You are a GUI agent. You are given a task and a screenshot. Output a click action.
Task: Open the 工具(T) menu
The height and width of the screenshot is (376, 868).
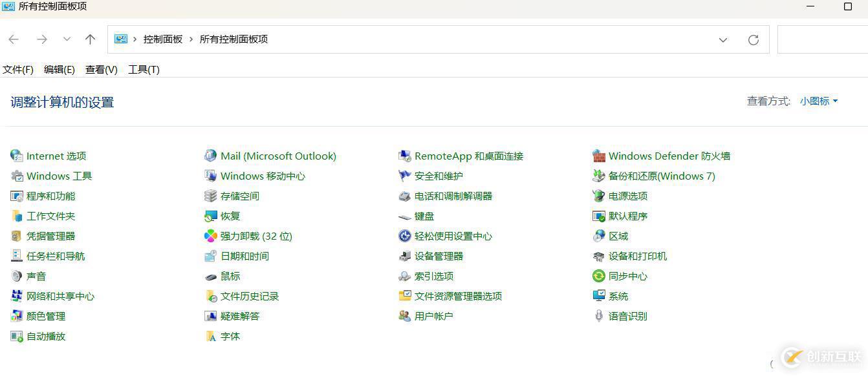(x=144, y=69)
